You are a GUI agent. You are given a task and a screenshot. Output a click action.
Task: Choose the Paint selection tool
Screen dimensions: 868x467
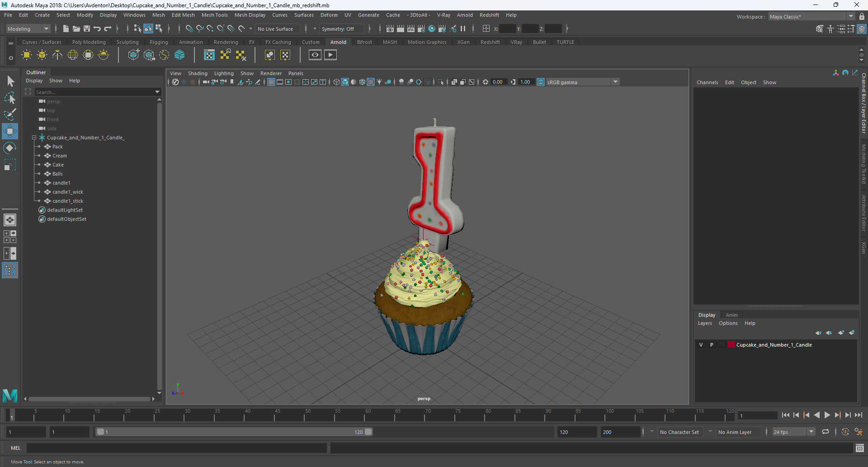[x=10, y=114]
